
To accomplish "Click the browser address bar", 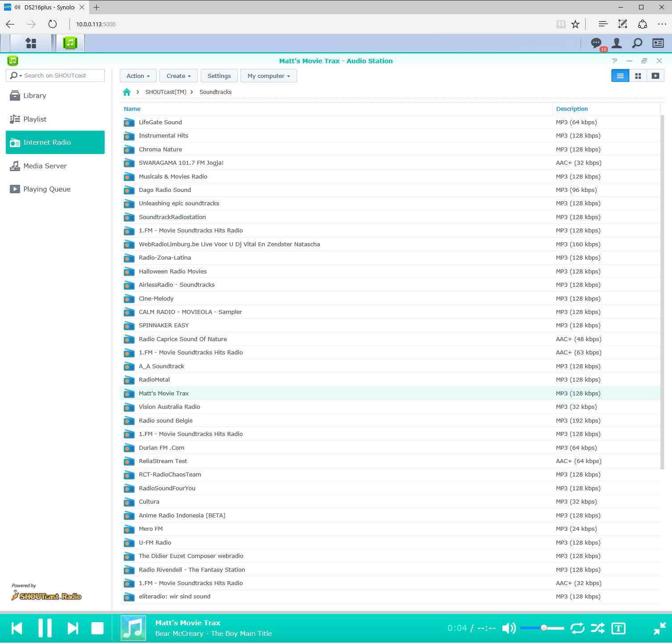I will click(312, 24).
